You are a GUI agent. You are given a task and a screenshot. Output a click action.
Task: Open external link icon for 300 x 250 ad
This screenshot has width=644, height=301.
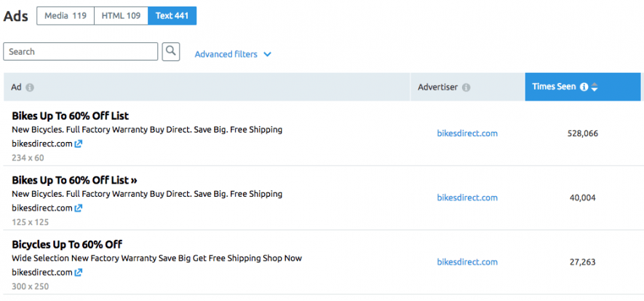point(79,273)
